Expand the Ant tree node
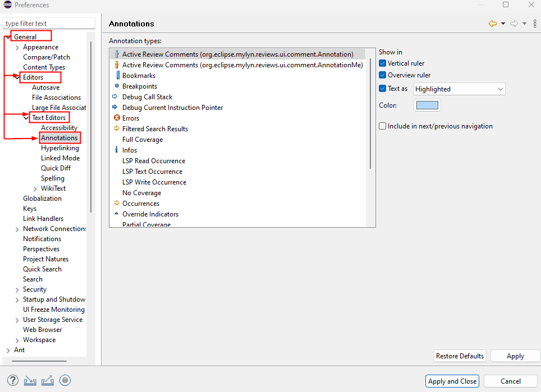Image resolution: width=541 pixels, height=392 pixels. (8, 351)
